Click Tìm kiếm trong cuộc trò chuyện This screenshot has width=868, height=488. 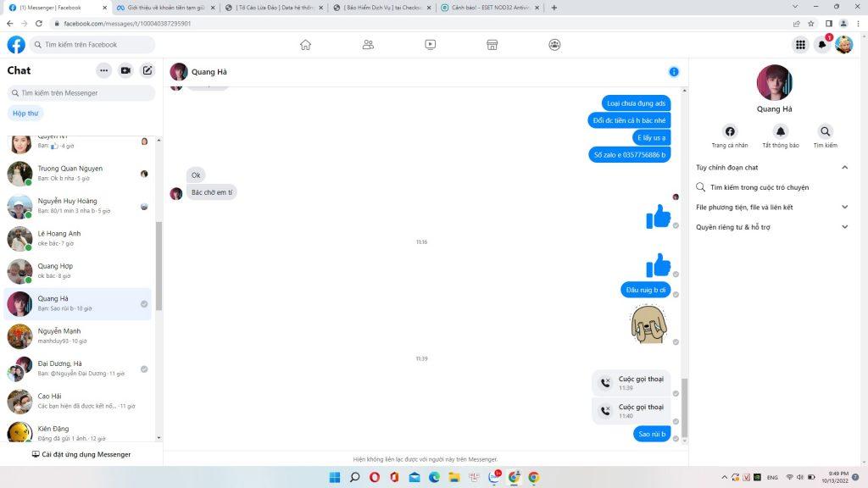759,187
